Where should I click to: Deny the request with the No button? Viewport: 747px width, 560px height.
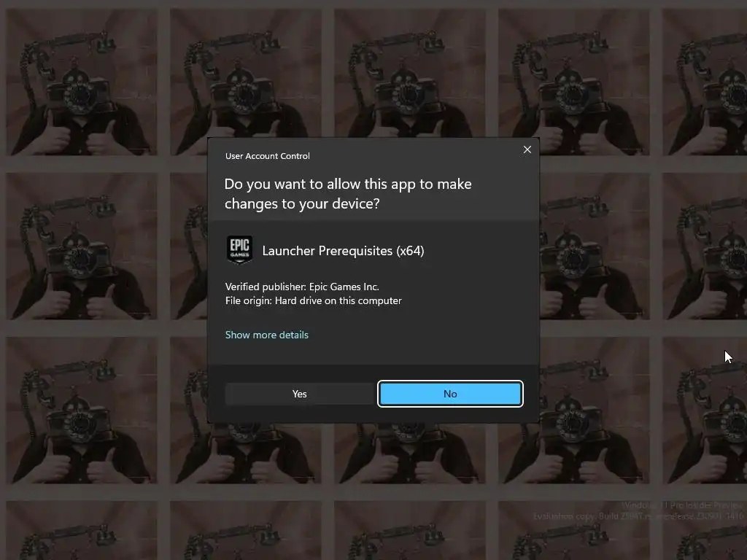[x=450, y=394]
